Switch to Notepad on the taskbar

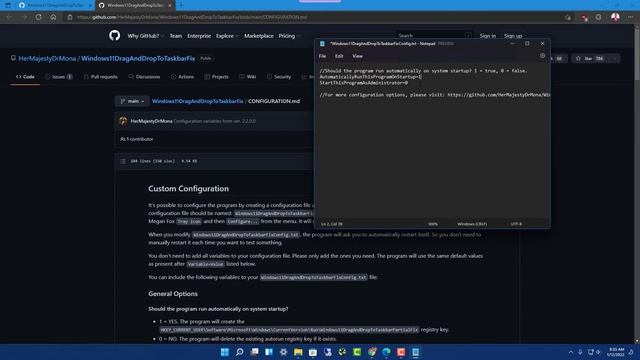[416, 352]
